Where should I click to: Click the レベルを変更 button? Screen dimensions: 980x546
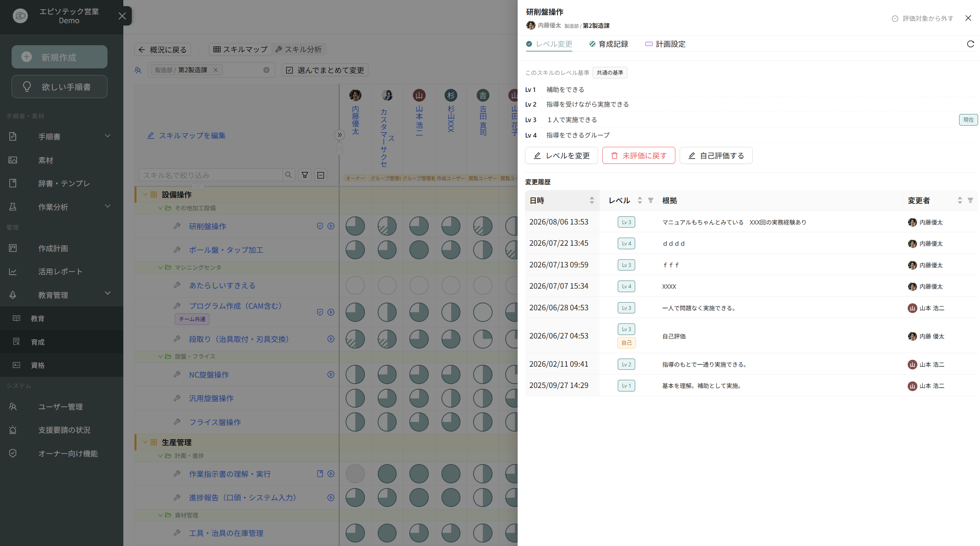pyautogui.click(x=561, y=155)
